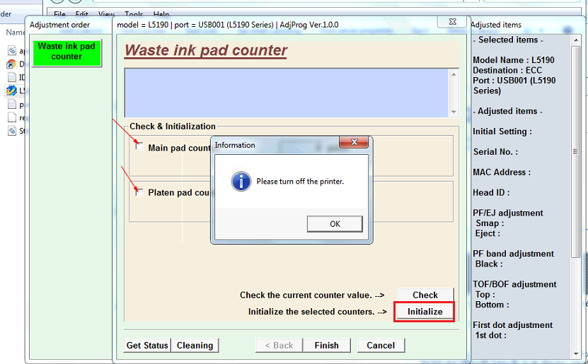Click OK in the Information dialog
The image size is (588, 364).
tap(335, 224)
